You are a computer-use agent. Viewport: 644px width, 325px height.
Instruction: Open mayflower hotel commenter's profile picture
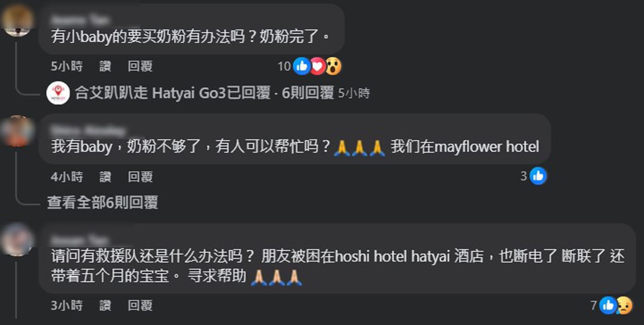(17, 131)
